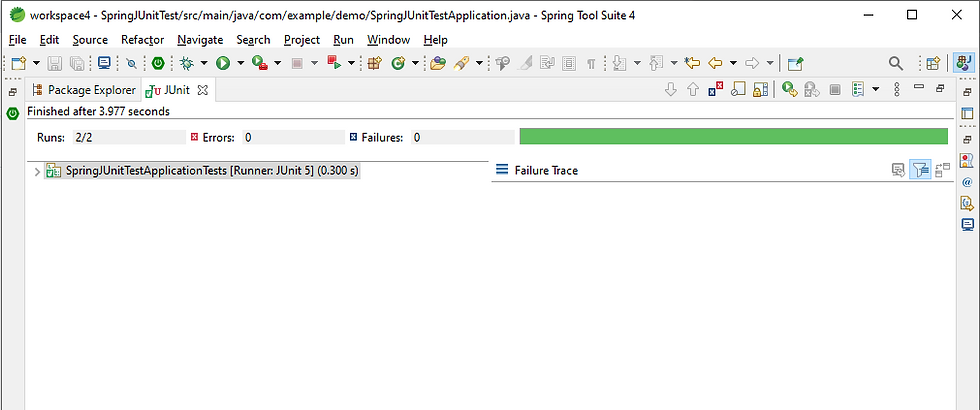Click Previous Failed Test up arrow
The width and height of the screenshot is (980, 410).
[x=692, y=90]
